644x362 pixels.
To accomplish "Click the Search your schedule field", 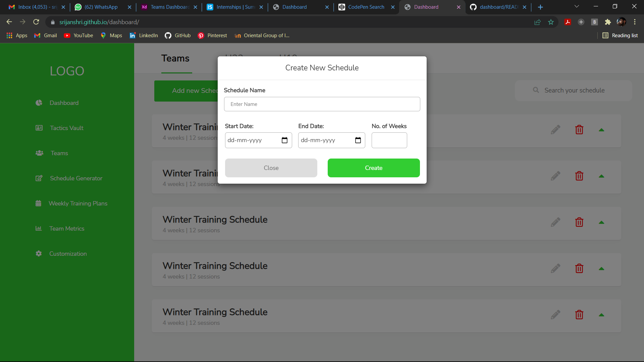I will [x=574, y=90].
